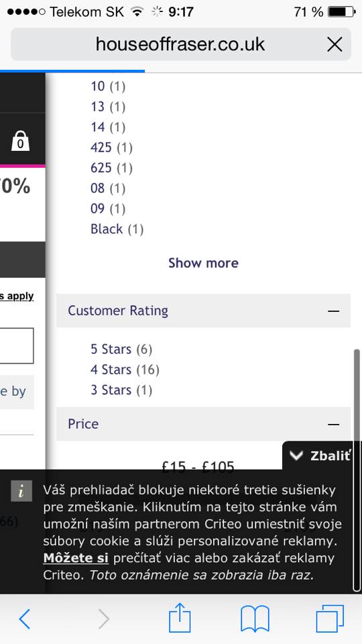Tap the Safari forward arrow

point(105,619)
